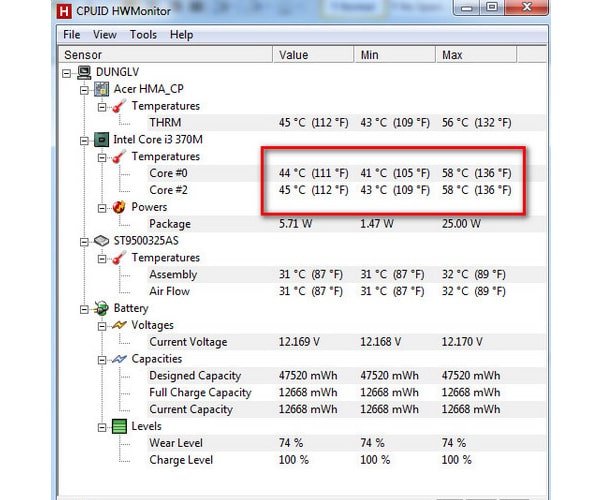
Task: Collapse the Capacities node
Action: coord(102,360)
